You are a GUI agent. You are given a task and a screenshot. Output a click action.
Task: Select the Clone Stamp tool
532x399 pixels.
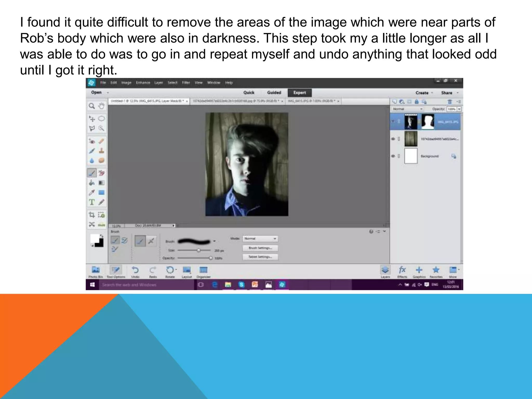point(101,151)
